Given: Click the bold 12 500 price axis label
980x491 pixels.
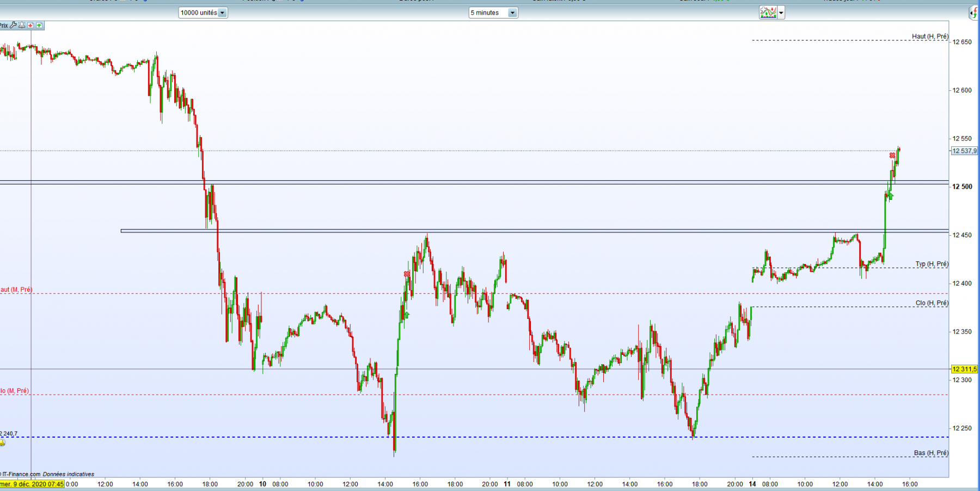Looking at the screenshot, I should tap(962, 187).
